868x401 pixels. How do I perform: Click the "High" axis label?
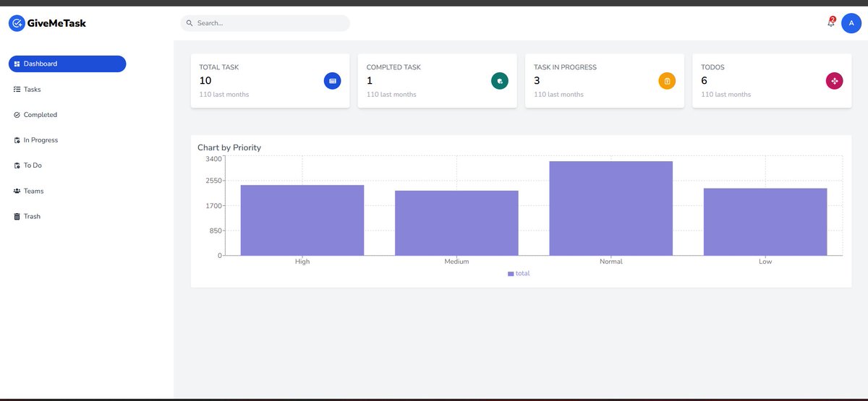pos(302,262)
